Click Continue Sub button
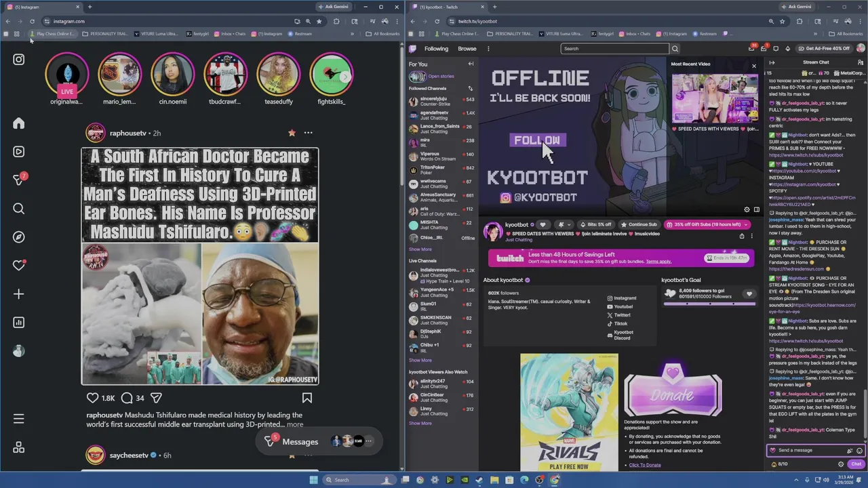The image size is (868, 488). click(639, 225)
